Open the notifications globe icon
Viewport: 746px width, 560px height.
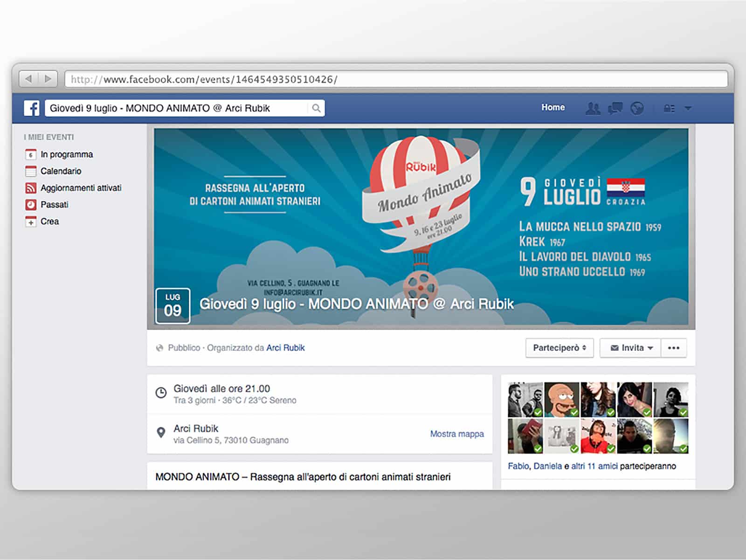tap(637, 108)
